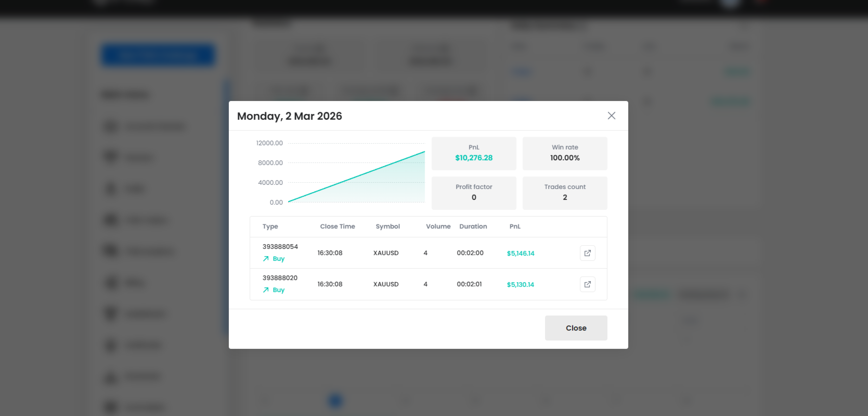868x416 pixels.
Task: Open external link icon for trade 393888020
Action: tap(588, 284)
